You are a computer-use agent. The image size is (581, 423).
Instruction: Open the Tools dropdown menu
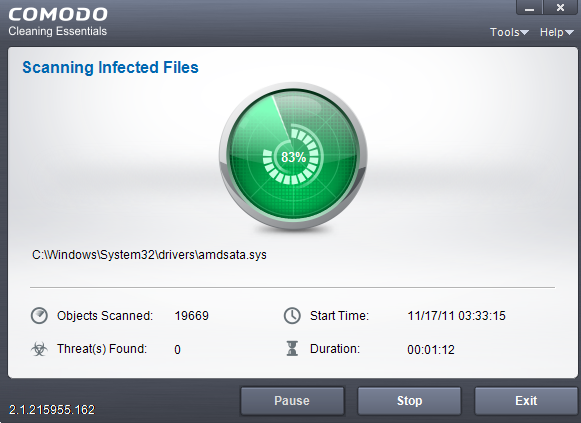(x=509, y=32)
